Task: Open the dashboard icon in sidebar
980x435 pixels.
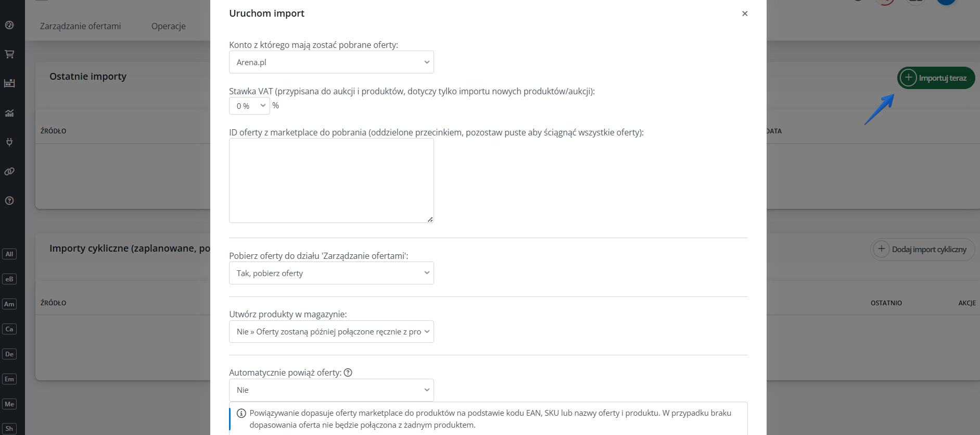Action: [x=9, y=25]
